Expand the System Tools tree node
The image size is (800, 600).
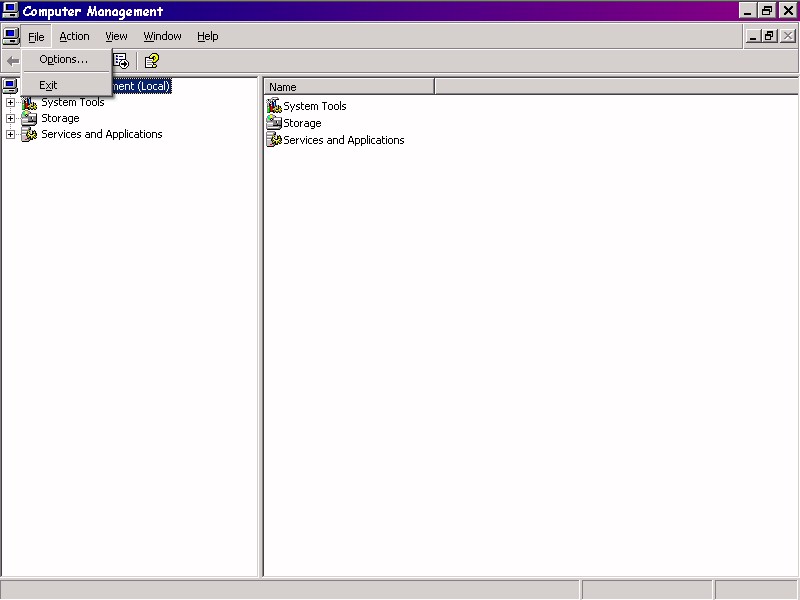click(x=10, y=103)
